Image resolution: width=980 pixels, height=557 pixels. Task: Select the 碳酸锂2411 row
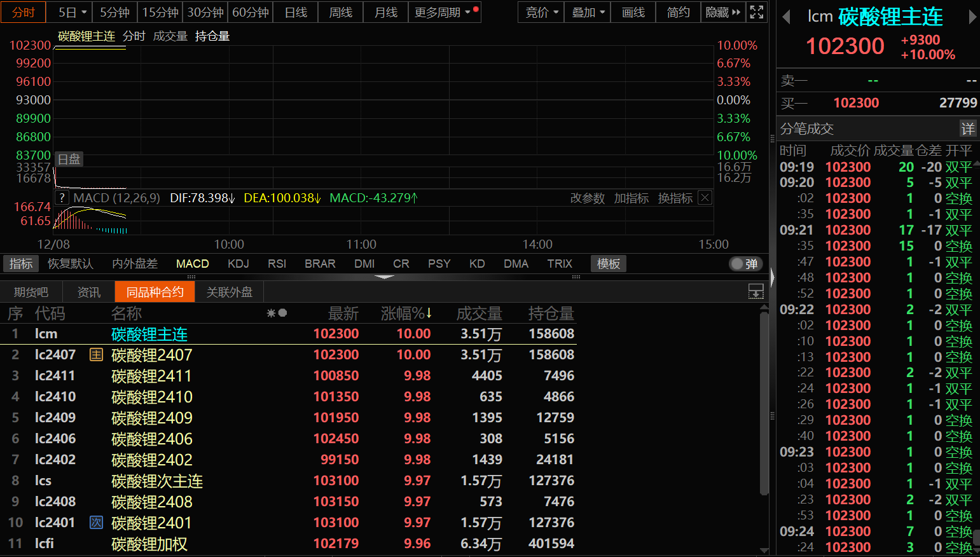tap(289, 376)
